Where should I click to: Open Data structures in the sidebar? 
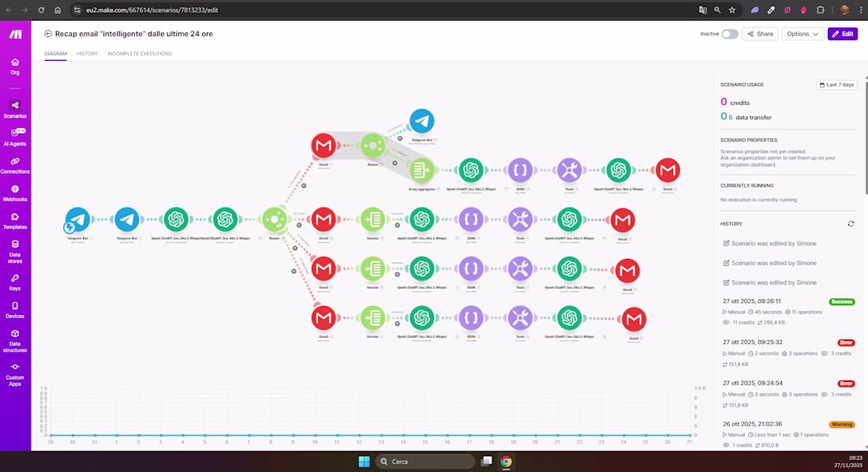15,341
